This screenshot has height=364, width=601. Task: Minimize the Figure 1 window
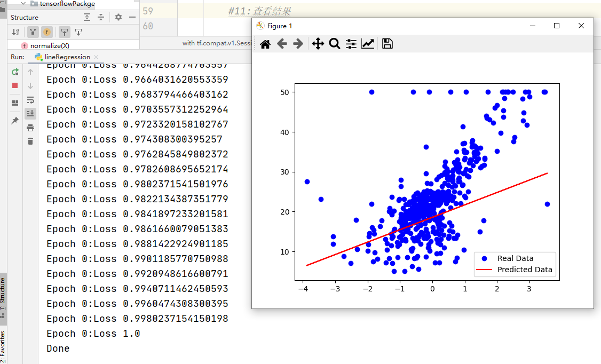(532, 26)
